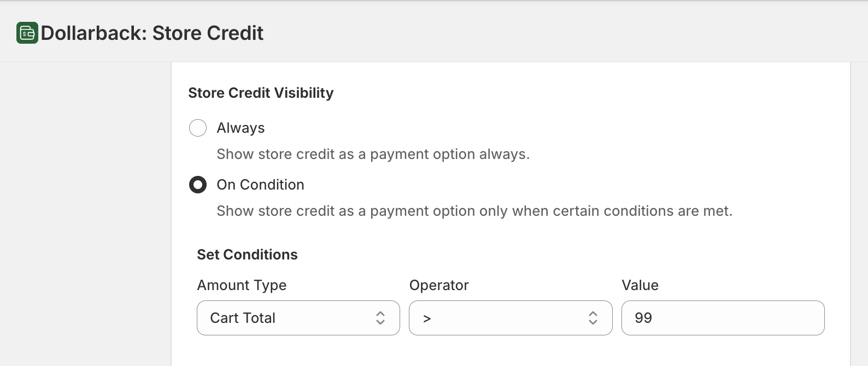Select the On Condition radio button

click(x=198, y=185)
